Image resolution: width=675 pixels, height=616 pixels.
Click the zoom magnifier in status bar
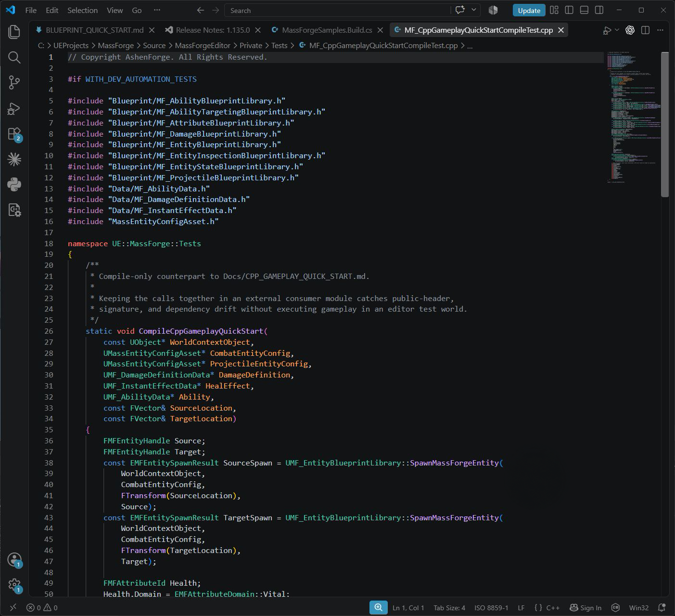pos(379,607)
